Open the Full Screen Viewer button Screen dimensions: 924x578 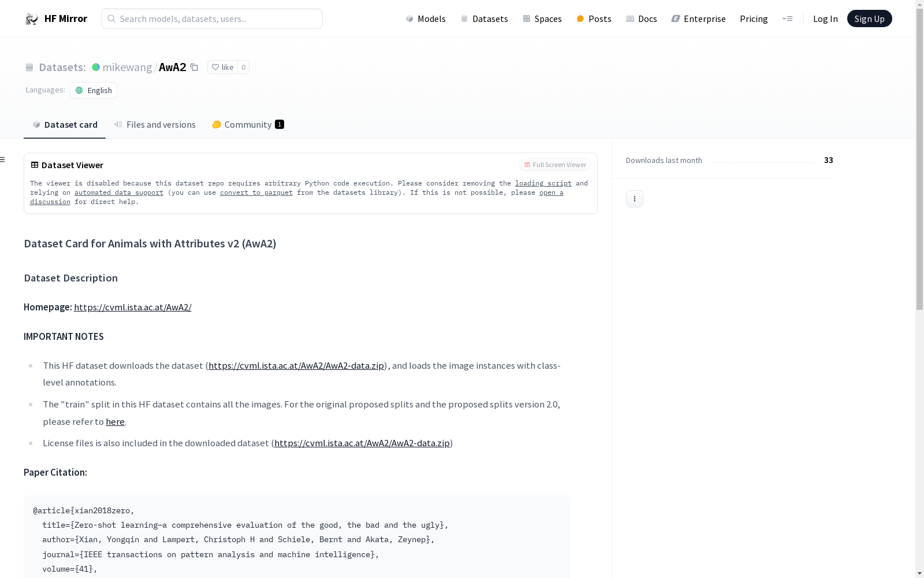click(555, 165)
